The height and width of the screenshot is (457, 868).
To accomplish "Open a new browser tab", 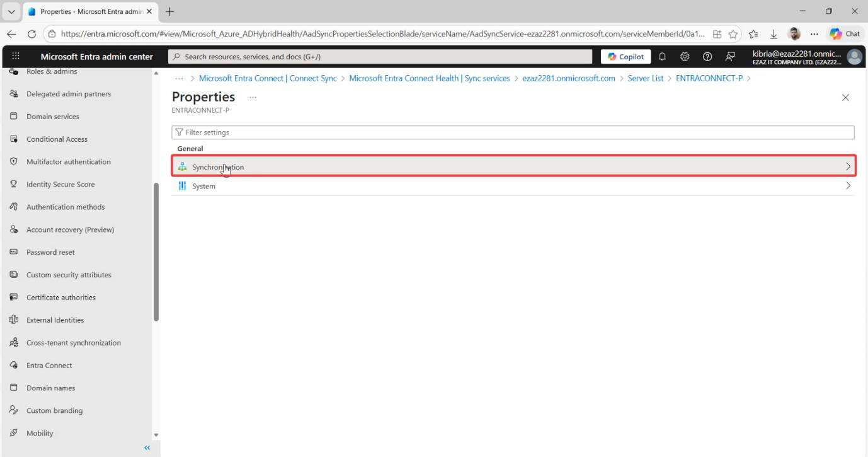I will pyautogui.click(x=169, y=11).
